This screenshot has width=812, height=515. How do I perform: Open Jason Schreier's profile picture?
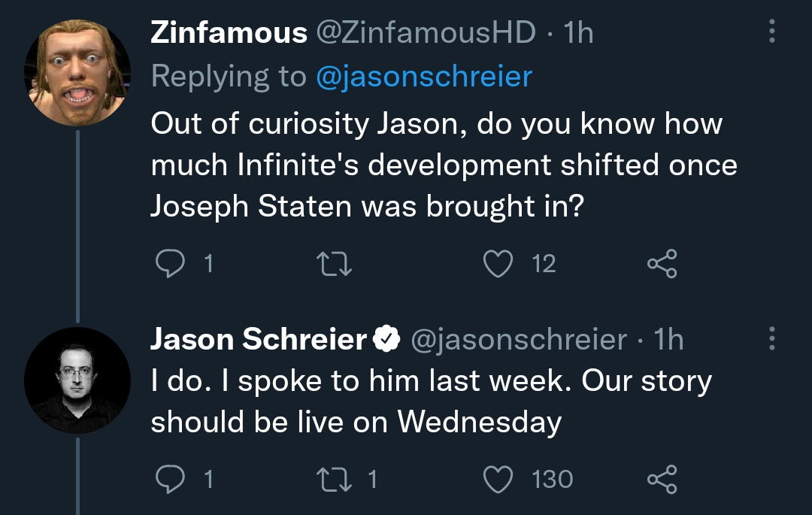(x=77, y=380)
